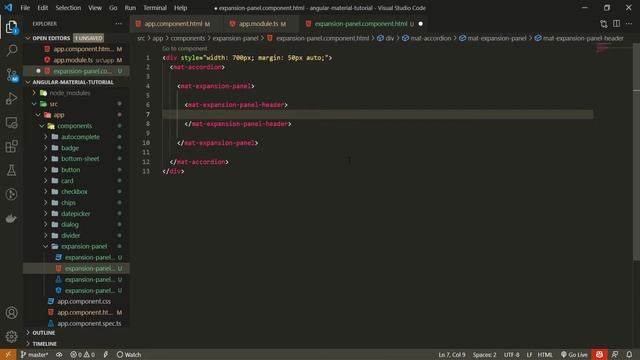Open the Docker whale icon
640x360 pixels.
pos(11,218)
